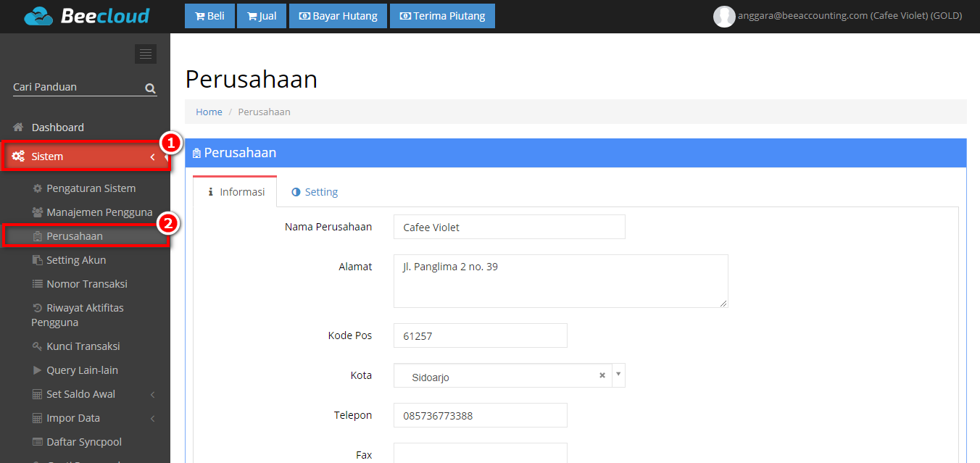Open the user avatar icon

click(x=724, y=16)
